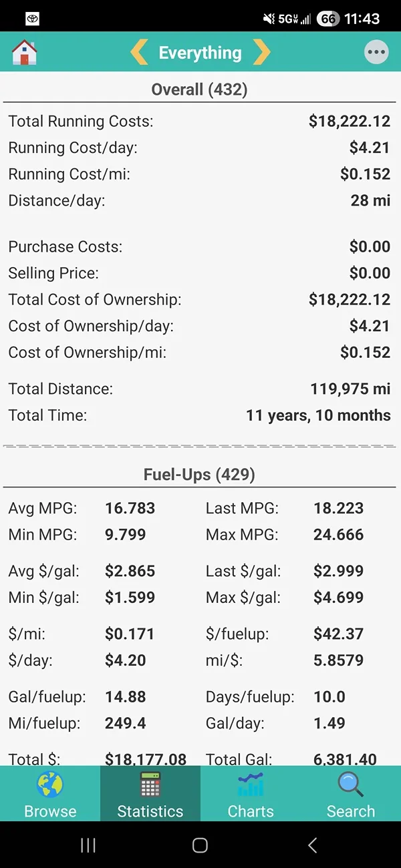Tap the Browse globe icon
Screen dimensions: 401x868
point(50,786)
